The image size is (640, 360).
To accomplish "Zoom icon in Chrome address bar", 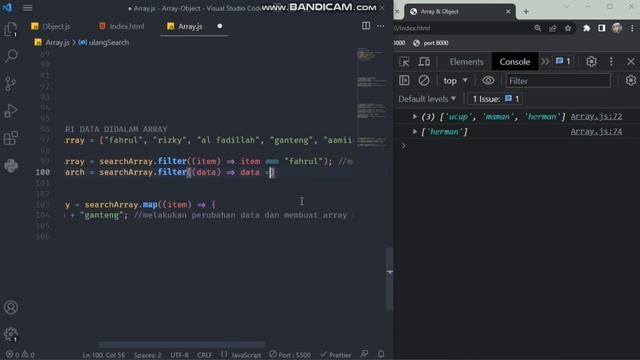I will (538, 28).
